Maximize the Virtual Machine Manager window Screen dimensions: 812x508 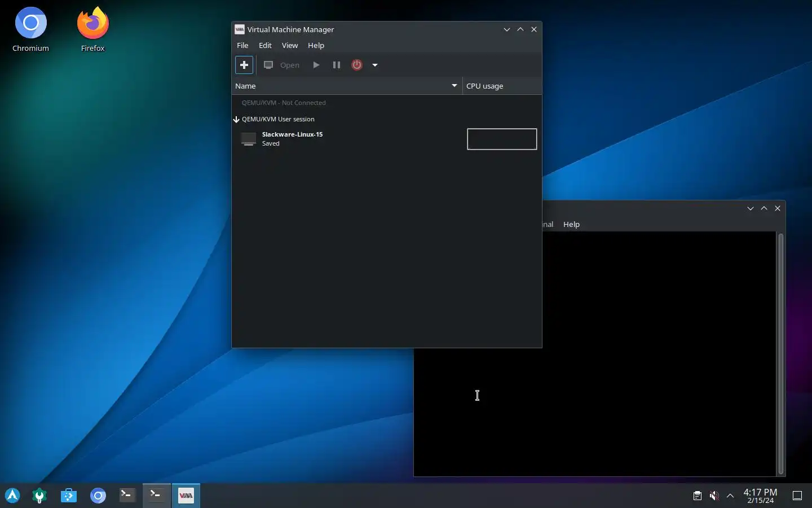click(520, 29)
